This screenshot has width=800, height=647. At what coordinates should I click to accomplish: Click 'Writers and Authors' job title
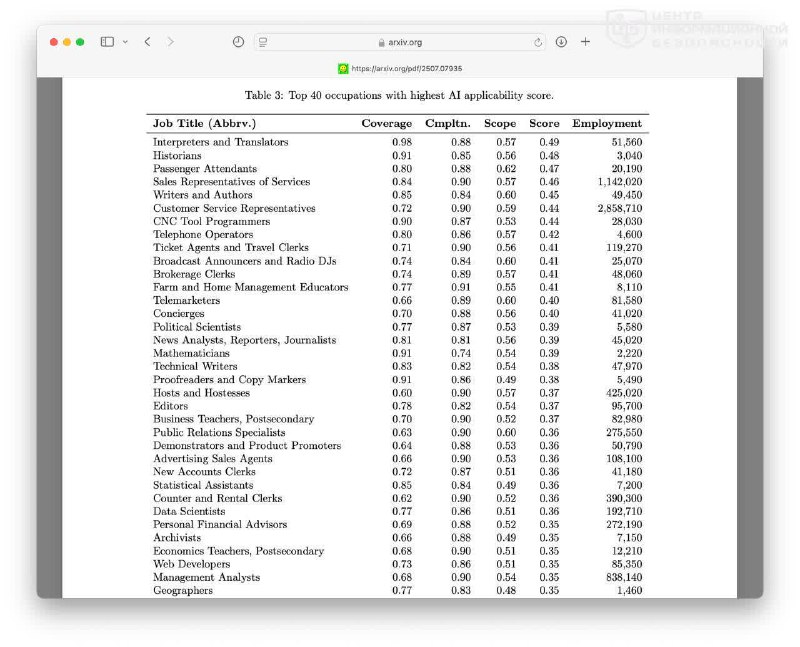203,195
